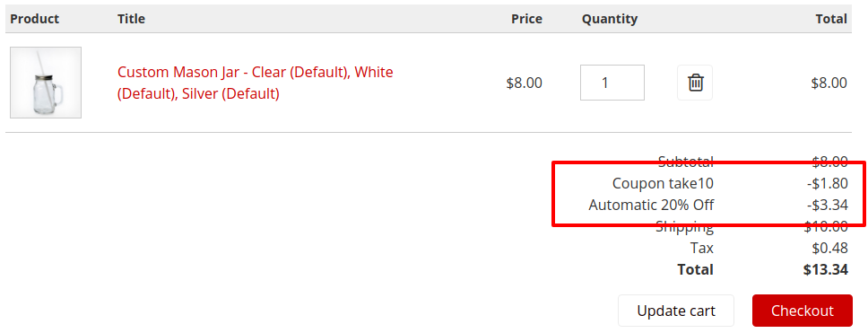Screen dimensions: 868x333
Task: Select the -$3.34 automatic discount amount
Action: click(827, 205)
